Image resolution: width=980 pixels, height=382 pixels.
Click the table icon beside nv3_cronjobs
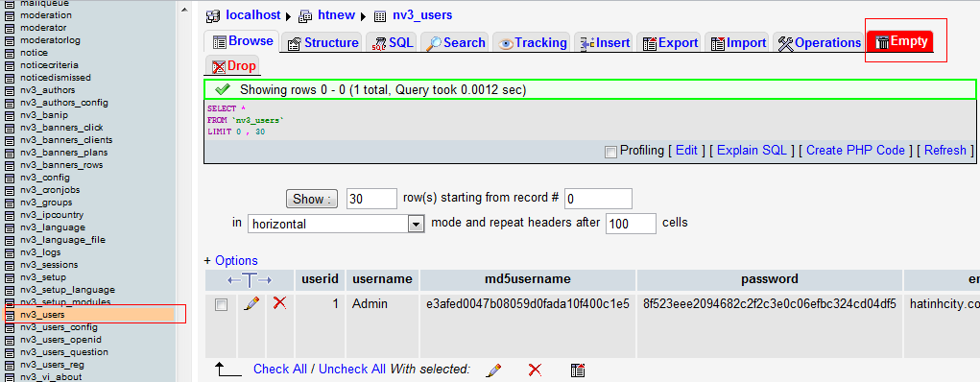click(10, 190)
